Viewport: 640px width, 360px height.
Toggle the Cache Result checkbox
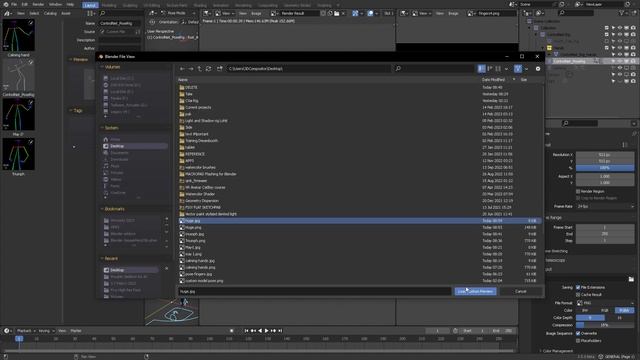point(578,294)
